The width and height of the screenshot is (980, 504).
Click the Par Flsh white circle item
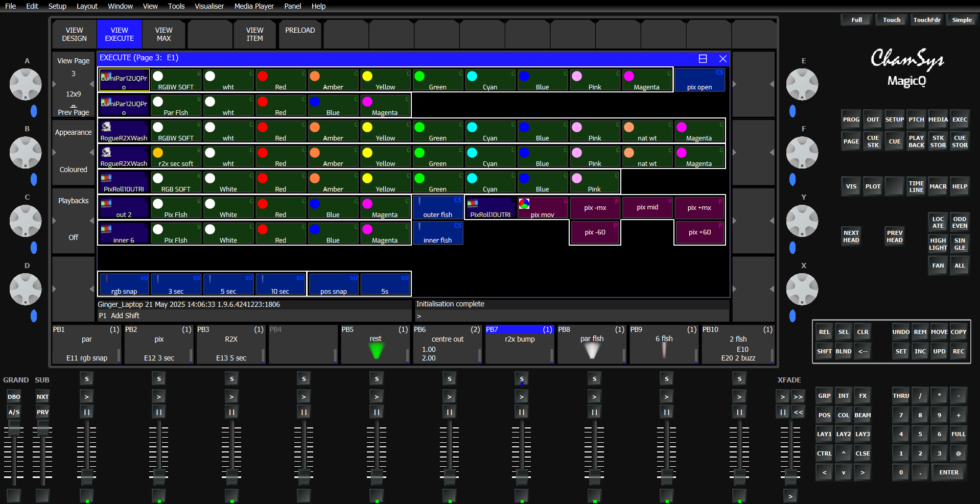176,106
